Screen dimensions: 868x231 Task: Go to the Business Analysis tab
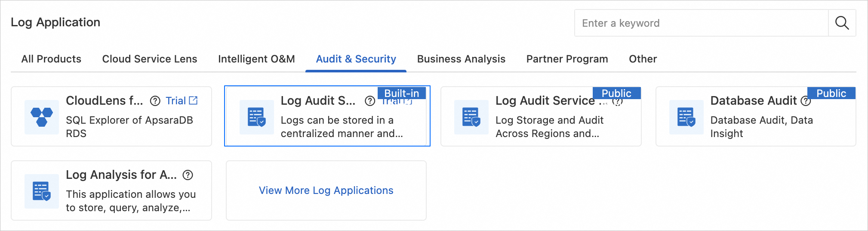[x=461, y=59]
